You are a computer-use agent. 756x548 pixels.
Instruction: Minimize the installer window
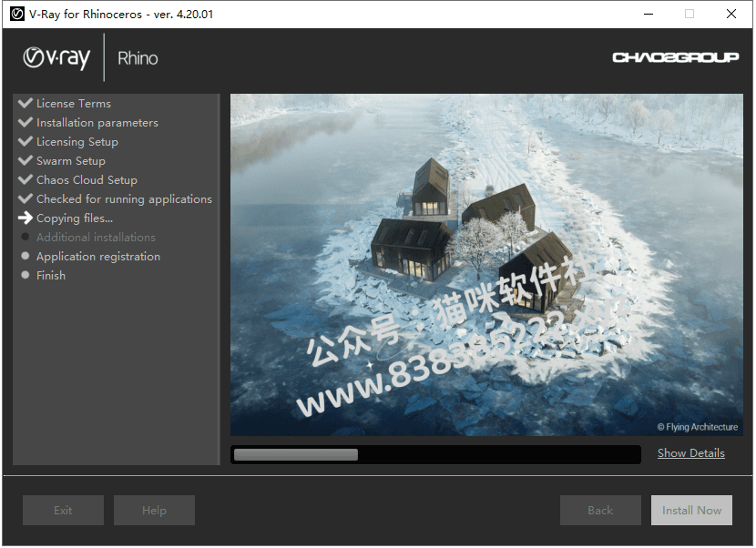[x=649, y=14]
